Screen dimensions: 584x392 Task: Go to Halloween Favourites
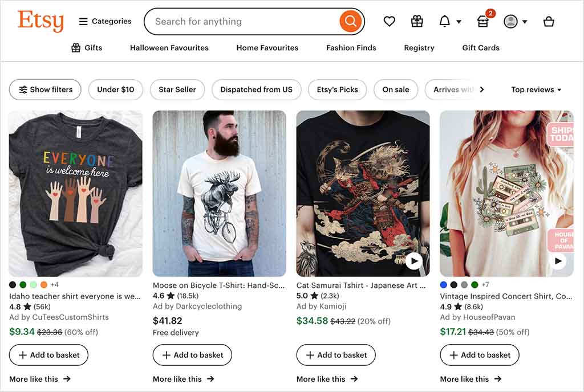[x=169, y=48]
